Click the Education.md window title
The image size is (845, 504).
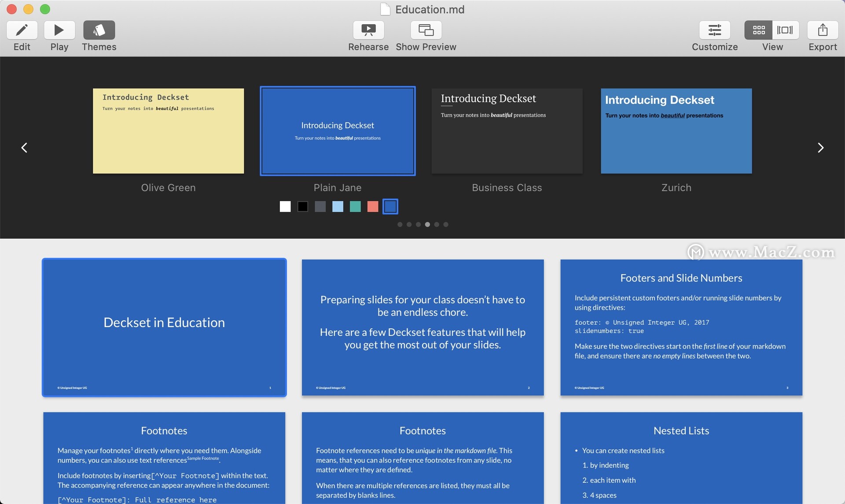tap(430, 9)
